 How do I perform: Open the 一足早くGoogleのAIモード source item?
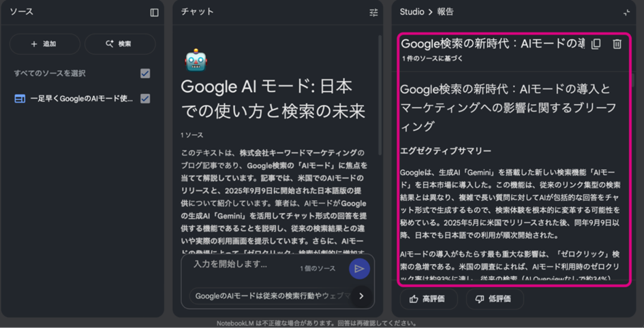(82, 99)
